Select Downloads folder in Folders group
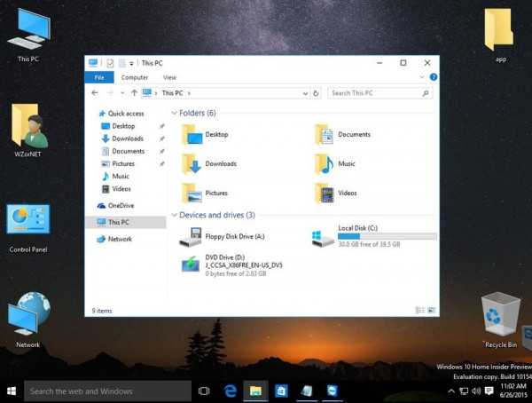The height and width of the screenshot is (403, 532). (209, 164)
